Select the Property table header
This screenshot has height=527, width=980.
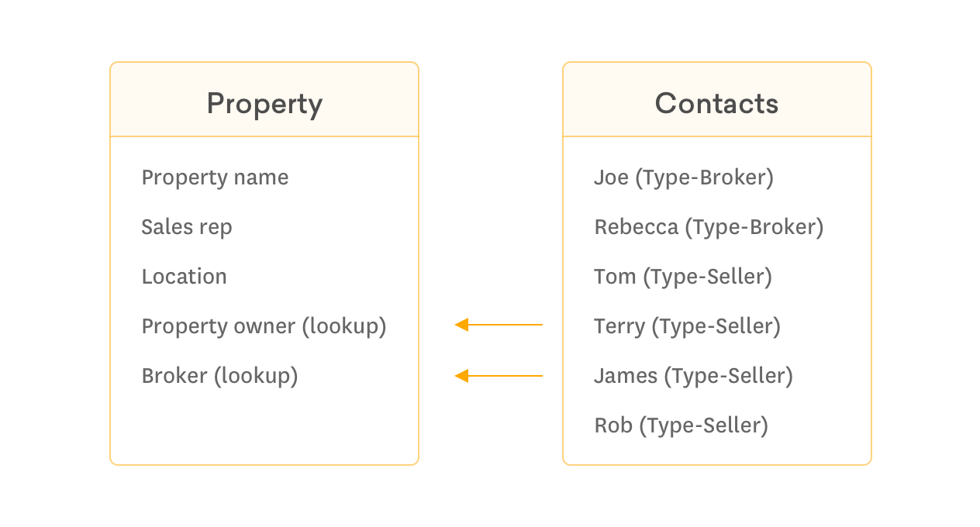264,100
